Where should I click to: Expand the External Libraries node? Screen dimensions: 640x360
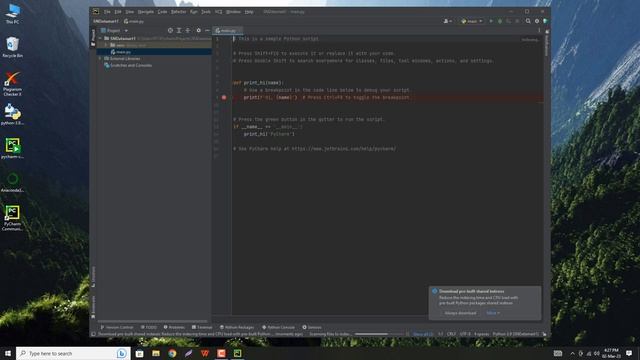tap(100, 58)
